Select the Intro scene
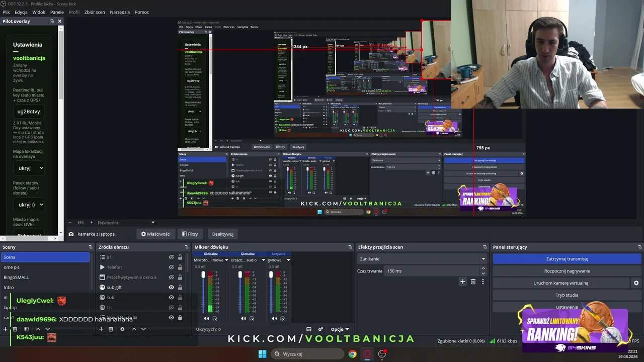 point(45,287)
